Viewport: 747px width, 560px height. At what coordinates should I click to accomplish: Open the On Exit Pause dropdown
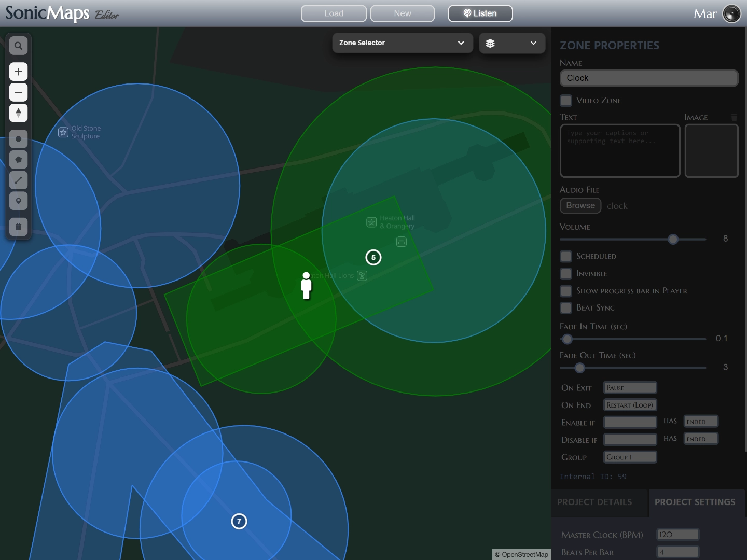coord(630,388)
